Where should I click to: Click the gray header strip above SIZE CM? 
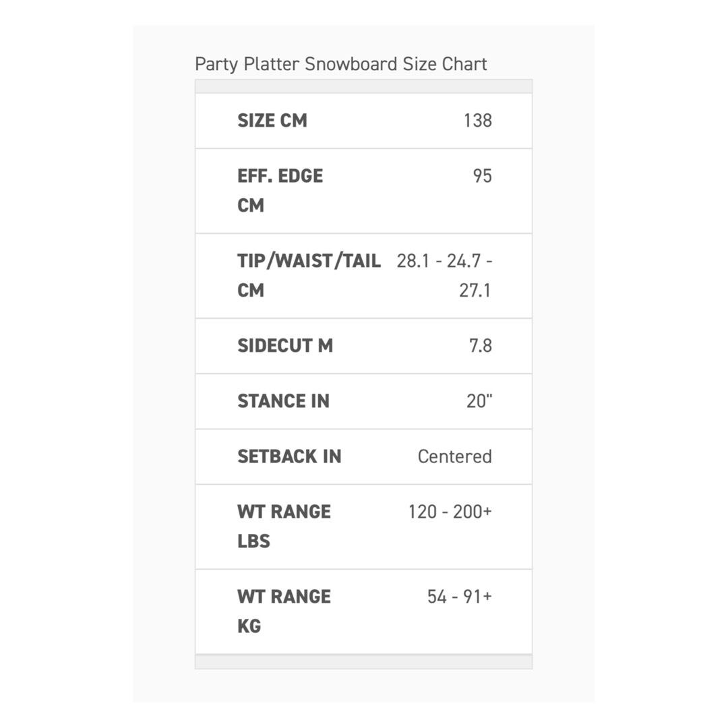click(x=363, y=86)
